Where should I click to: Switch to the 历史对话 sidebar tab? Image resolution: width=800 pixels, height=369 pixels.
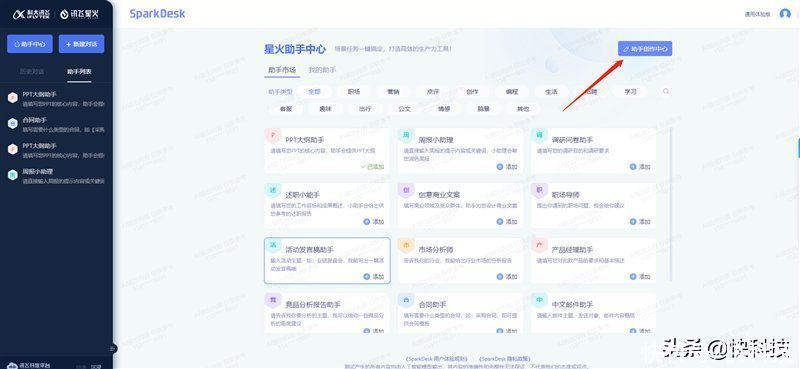pos(32,71)
